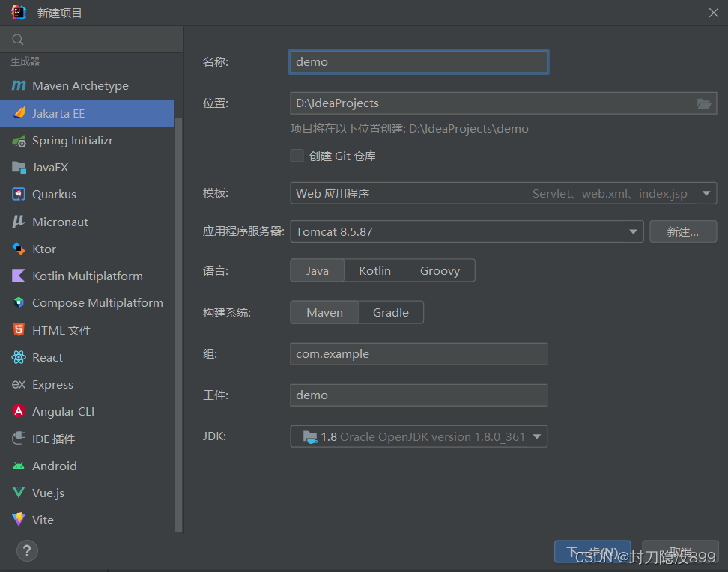
Task: Click the Compose Multiplatform hexagon icon
Action: (x=19, y=302)
